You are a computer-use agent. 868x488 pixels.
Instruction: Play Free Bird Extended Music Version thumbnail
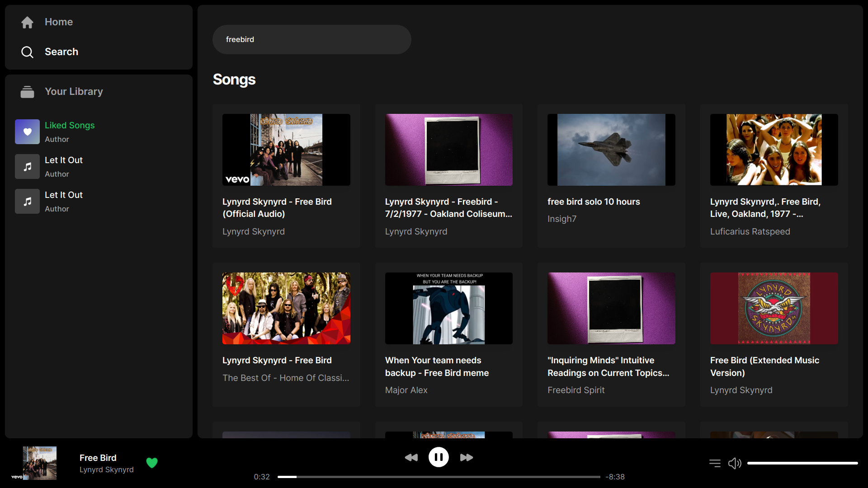(774, 308)
